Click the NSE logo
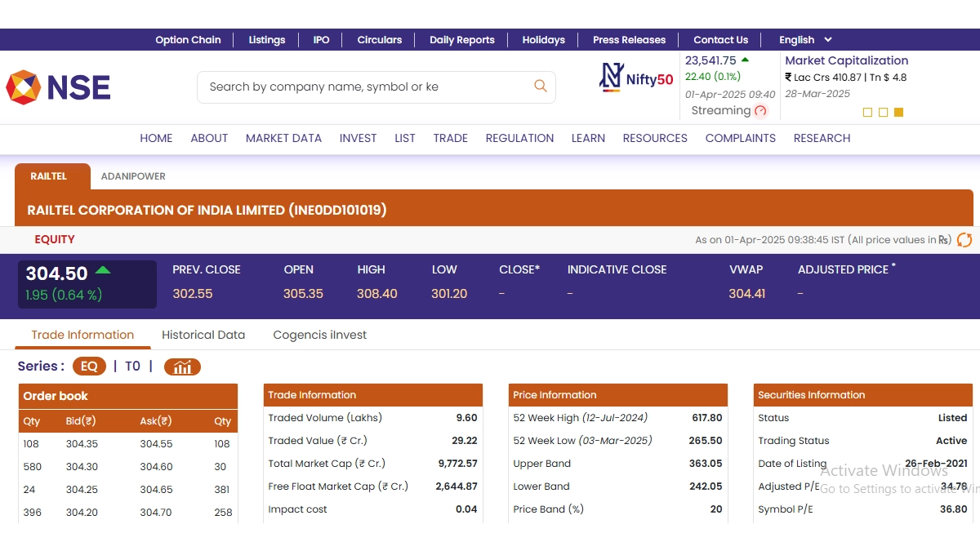Viewport: 980px width, 551px height. (x=58, y=87)
